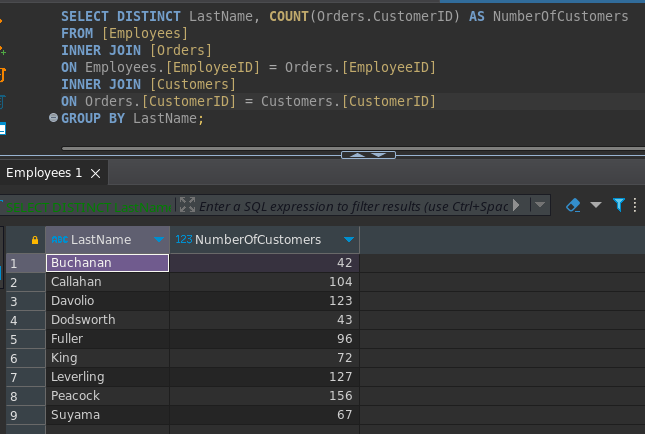Click the panel divider down arrow
Screen dimensions: 645x434
[378, 155]
